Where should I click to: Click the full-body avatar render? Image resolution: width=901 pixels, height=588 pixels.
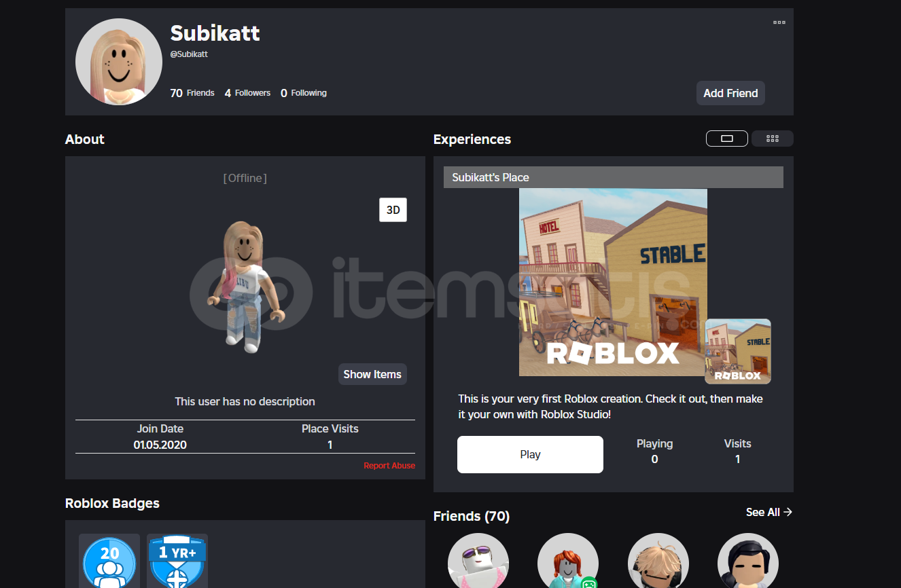pos(245,287)
